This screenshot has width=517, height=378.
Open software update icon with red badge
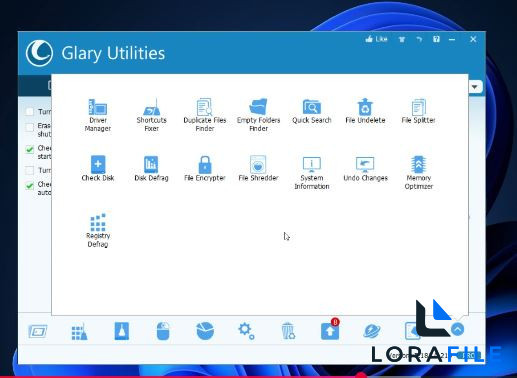coord(330,330)
